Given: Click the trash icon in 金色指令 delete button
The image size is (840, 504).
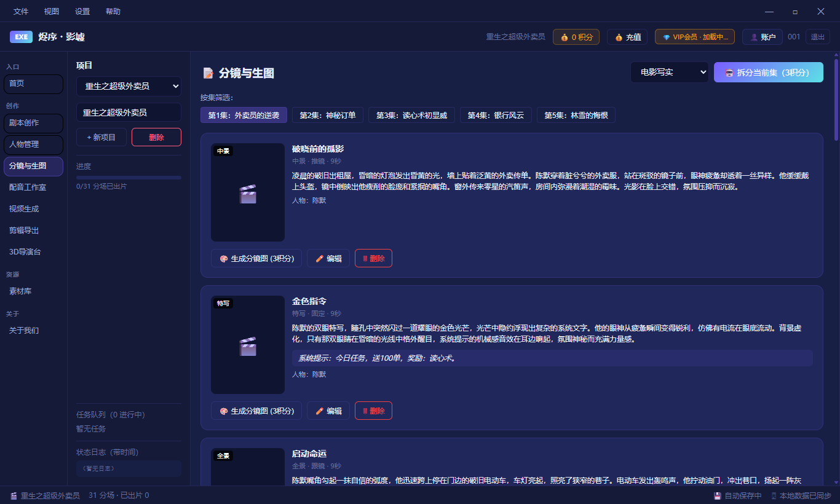Looking at the screenshot, I should 365,411.
